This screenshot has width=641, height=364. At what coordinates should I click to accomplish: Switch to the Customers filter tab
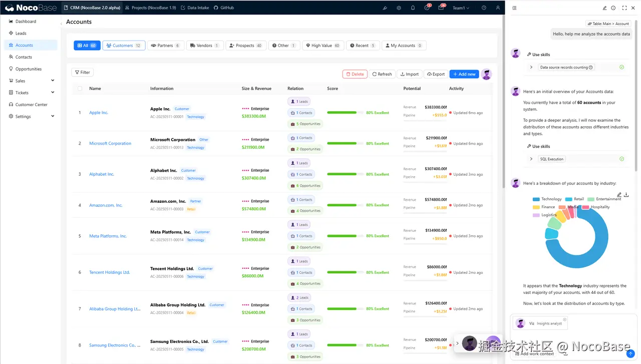pyautogui.click(x=124, y=46)
